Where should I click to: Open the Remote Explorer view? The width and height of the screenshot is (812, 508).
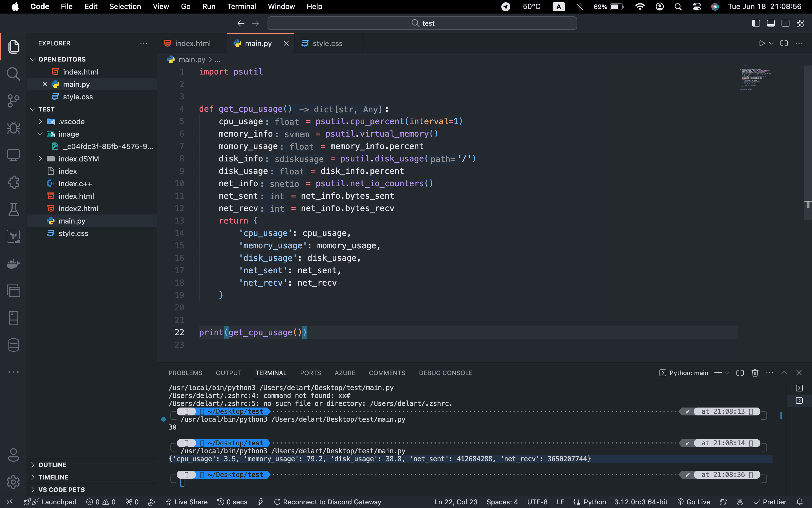point(14,155)
